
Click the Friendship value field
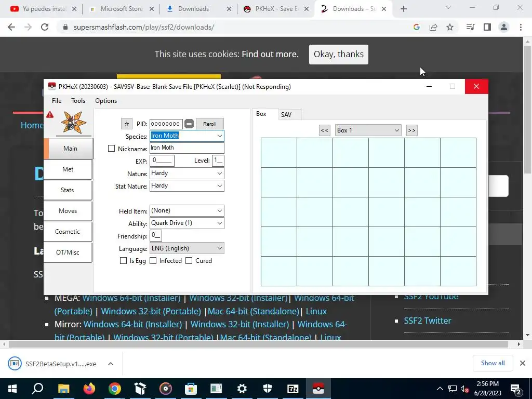(x=156, y=235)
